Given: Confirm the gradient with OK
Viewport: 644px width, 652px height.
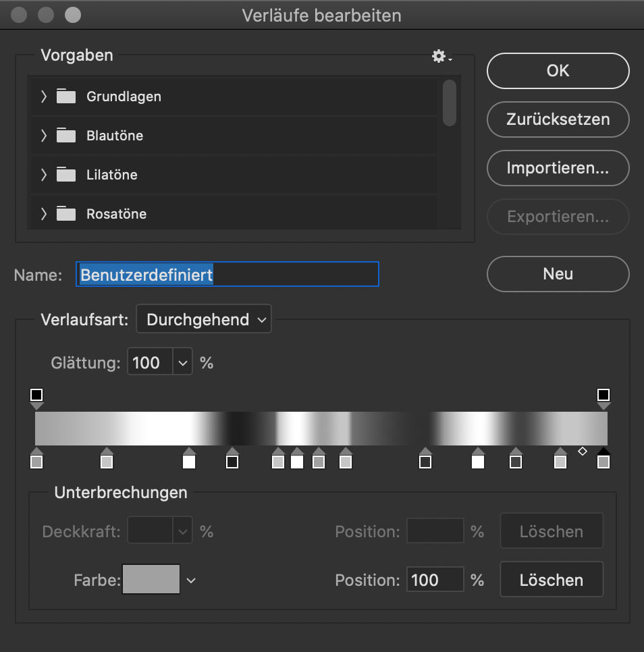Looking at the screenshot, I should (558, 71).
